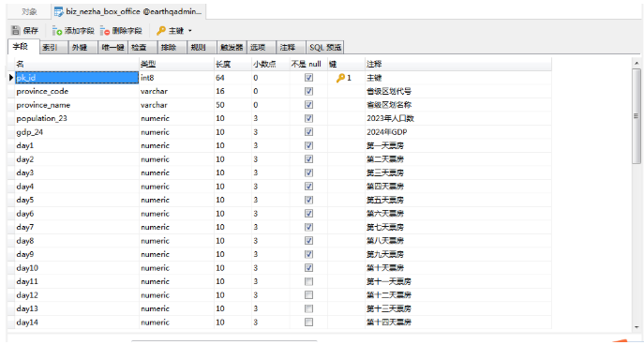
Task: Open the 选项 (Options) tab
Action: pyautogui.click(x=262, y=47)
